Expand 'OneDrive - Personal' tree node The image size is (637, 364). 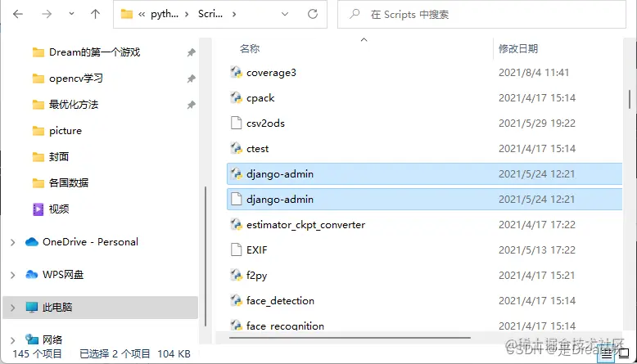[x=13, y=242]
